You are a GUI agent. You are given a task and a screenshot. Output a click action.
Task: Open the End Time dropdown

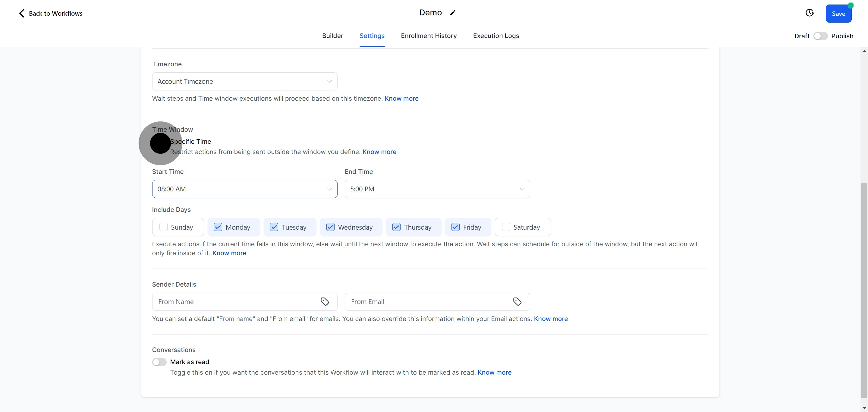click(437, 189)
